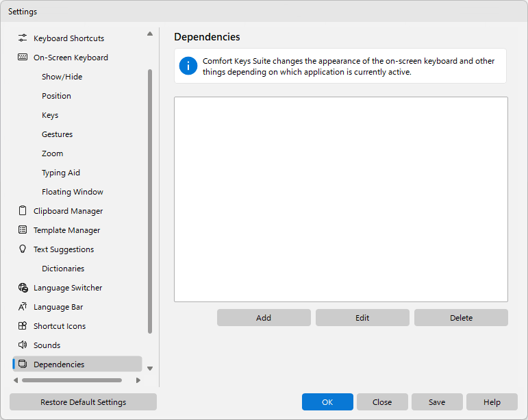Click the horizontal scroll left arrow
The width and height of the screenshot is (528, 420).
tap(16, 380)
